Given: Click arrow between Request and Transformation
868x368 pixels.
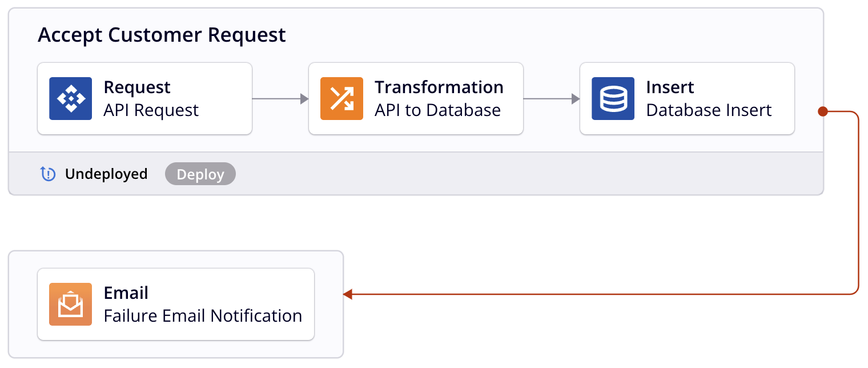Looking at the screenshot, I should [x=280, y=99].
